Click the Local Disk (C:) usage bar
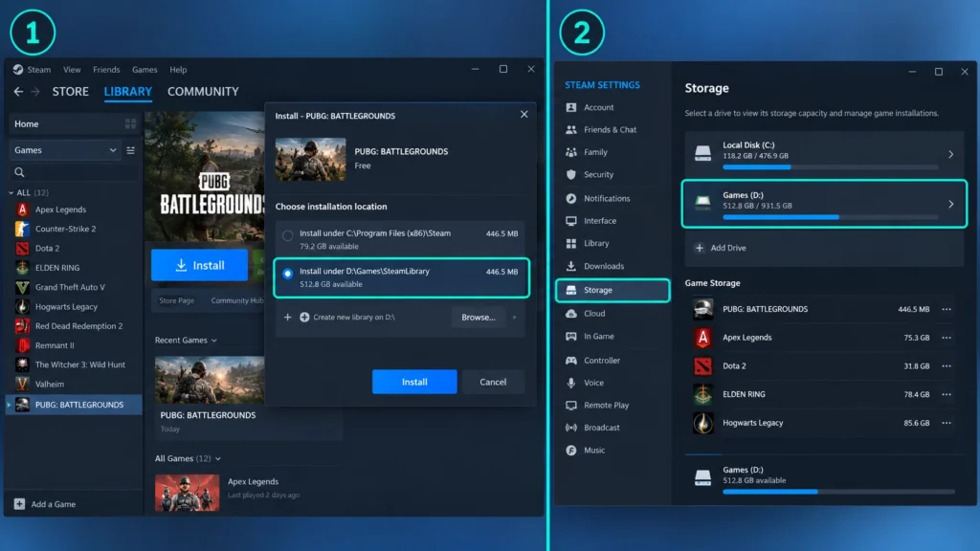This screenshot has width=980, height=551. coord(830,167)
